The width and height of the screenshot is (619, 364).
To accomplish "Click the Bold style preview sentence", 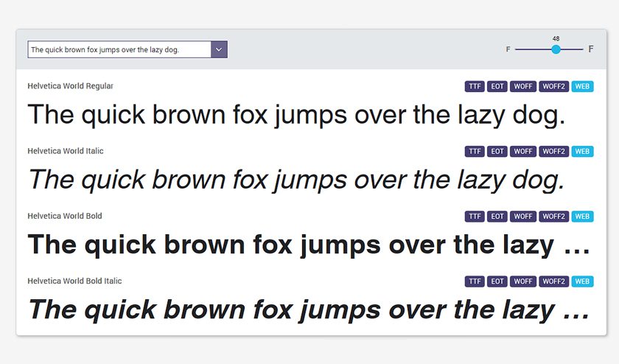I will (309, 245).
